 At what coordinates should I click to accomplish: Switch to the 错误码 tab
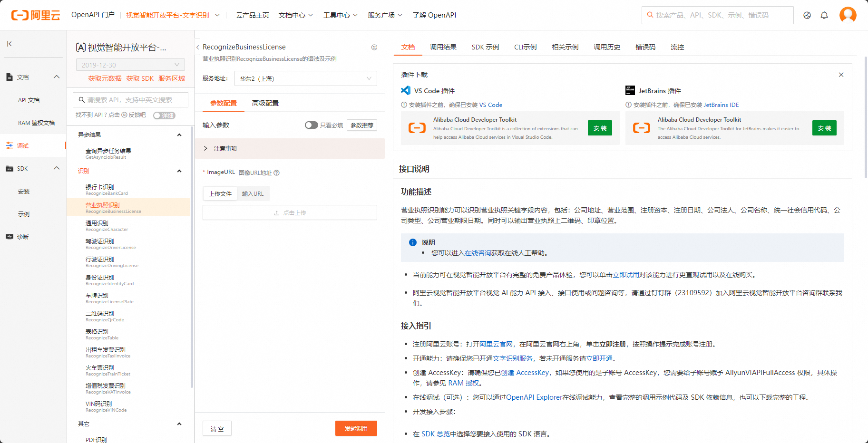(x=645, y=47)
